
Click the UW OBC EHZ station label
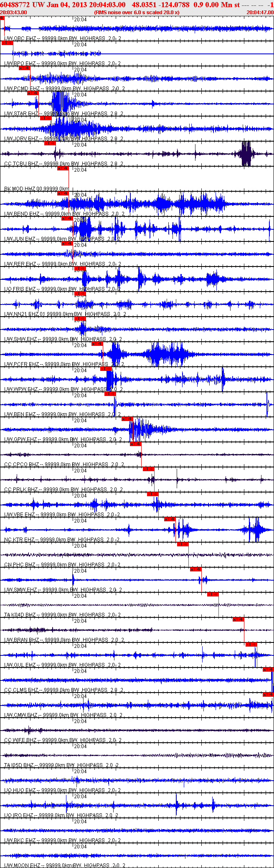click(x=20, y=38)
